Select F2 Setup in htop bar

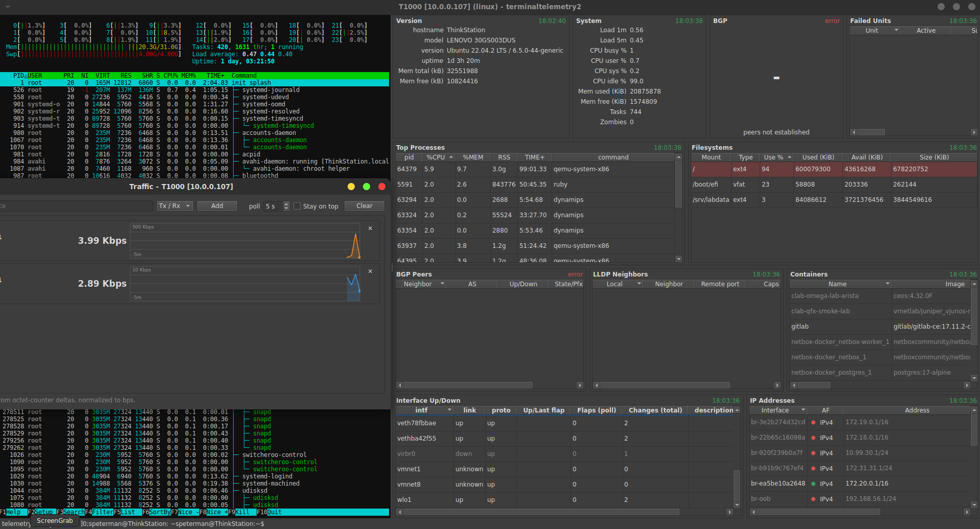(x=41, y=512)
